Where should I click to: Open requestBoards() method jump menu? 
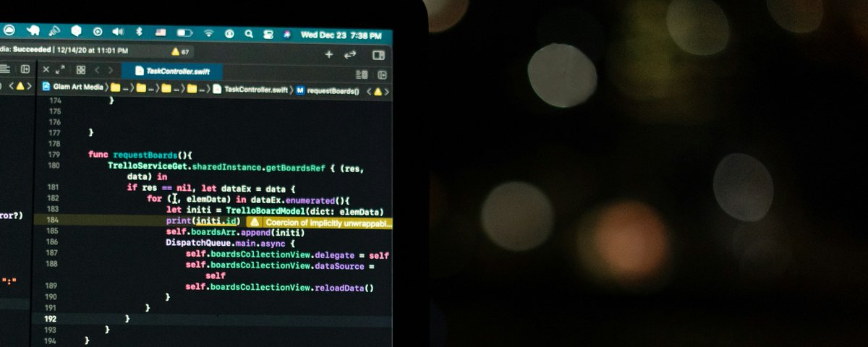point(328,91)
